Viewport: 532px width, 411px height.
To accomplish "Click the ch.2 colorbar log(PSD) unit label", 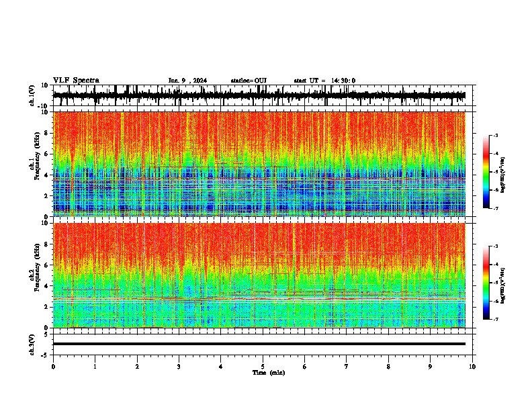I will [503, 285].
